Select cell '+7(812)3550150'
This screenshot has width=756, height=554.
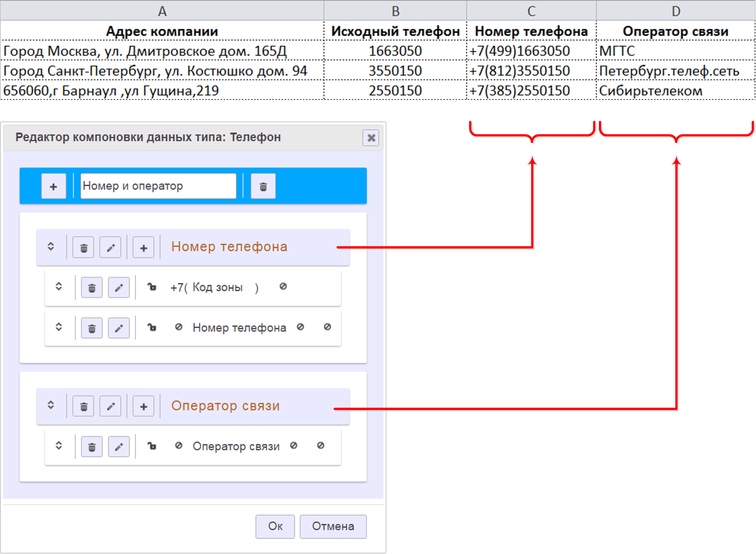531,71
